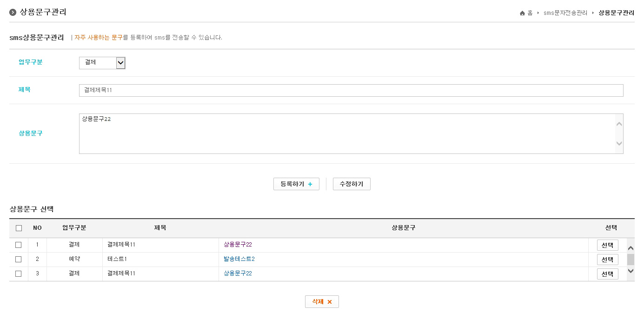
Task: Open sms문자전송관리 in the breadcrumb
Action: (x=565, y=13)
